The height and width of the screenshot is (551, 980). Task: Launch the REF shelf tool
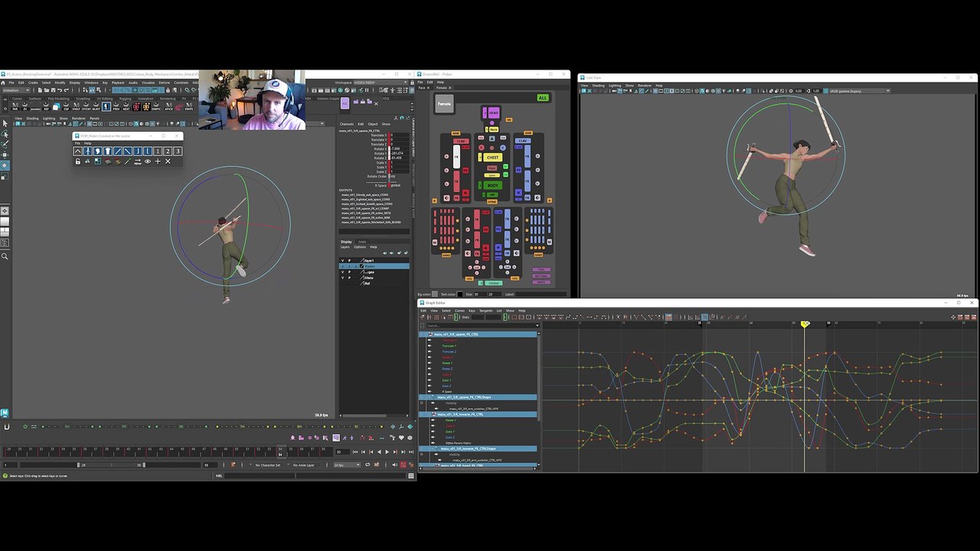pyautogui.click(x=46, y=107)
